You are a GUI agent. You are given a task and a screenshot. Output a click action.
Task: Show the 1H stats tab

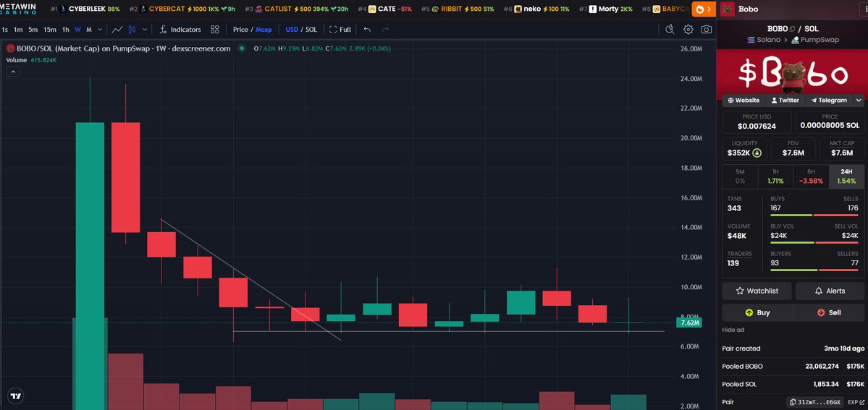click(775, 176)
